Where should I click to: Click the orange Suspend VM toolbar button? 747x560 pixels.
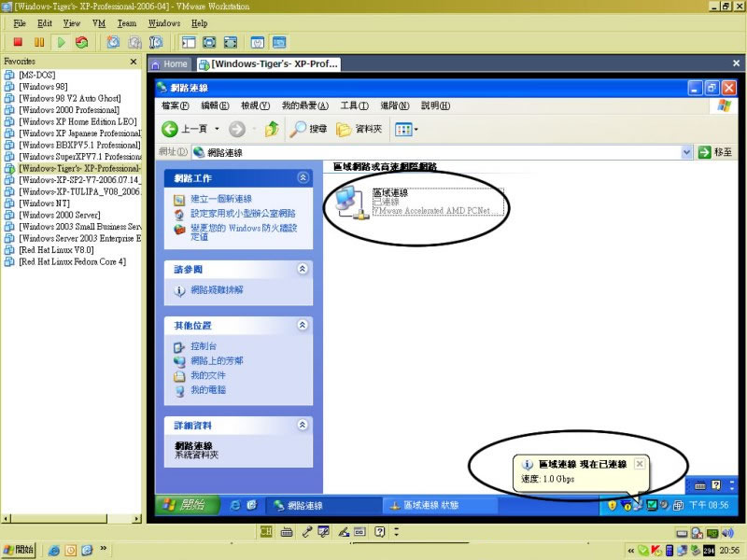(x=39, y=42)
